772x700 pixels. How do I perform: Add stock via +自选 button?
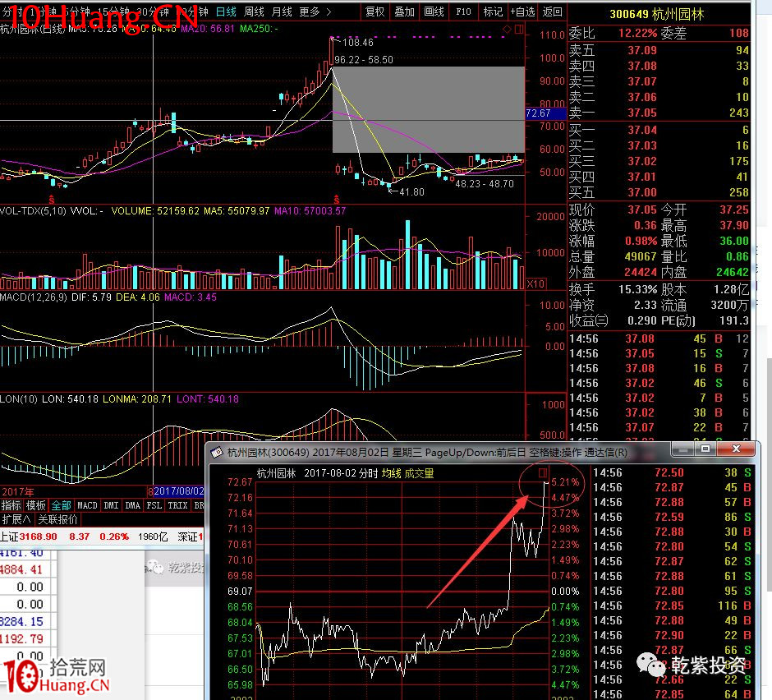point(522,12)
